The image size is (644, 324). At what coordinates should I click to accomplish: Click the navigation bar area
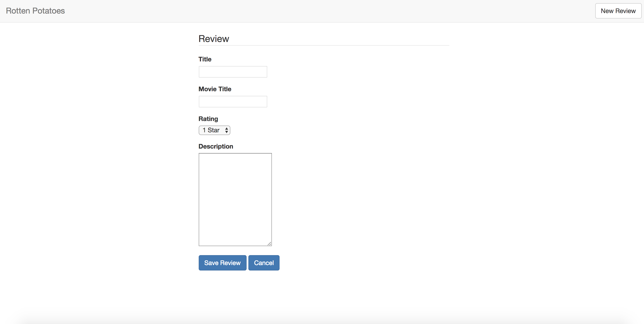[x=322, y=11]
